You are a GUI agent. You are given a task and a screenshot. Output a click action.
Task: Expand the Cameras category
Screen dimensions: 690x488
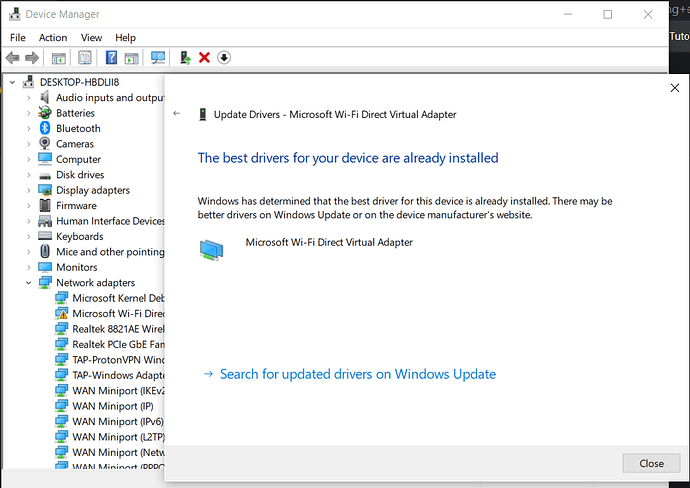(29, 144)
